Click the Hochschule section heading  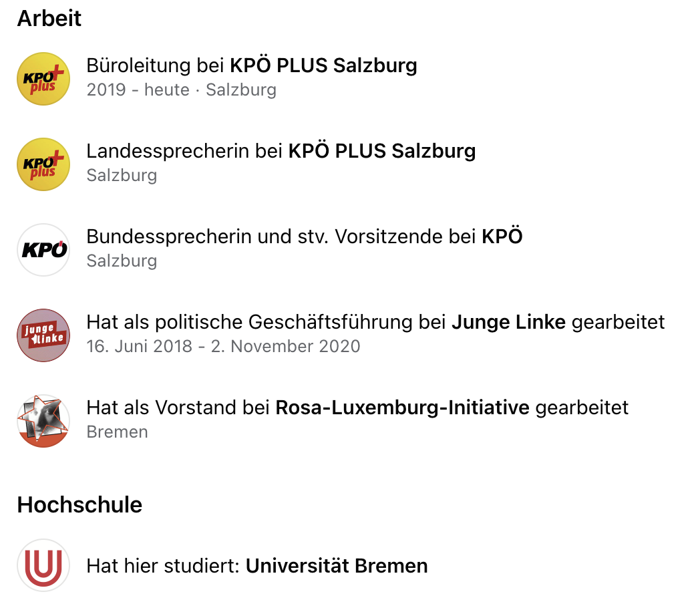click(79, 505)
